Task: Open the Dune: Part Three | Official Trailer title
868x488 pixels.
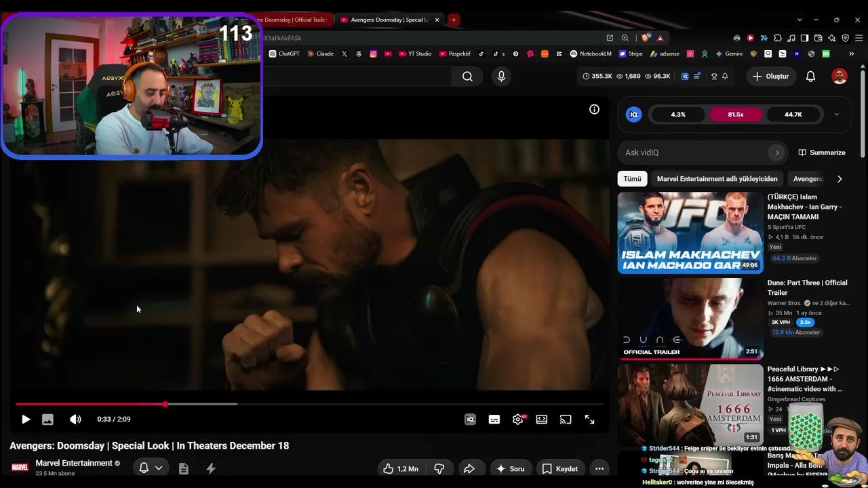Action: (x=808, y=287)
